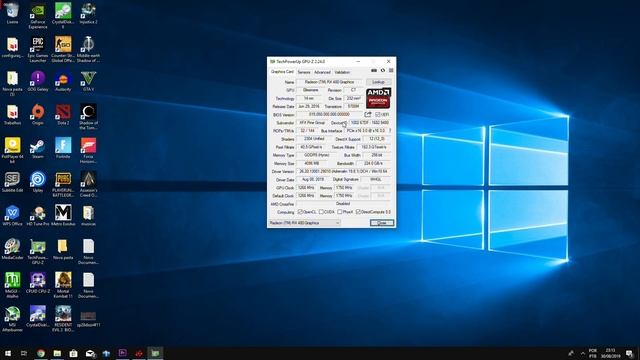The width and height of the screenshot is (640, 360).
Task: Click the Memory Type value field
Action: tap(316, 155)
